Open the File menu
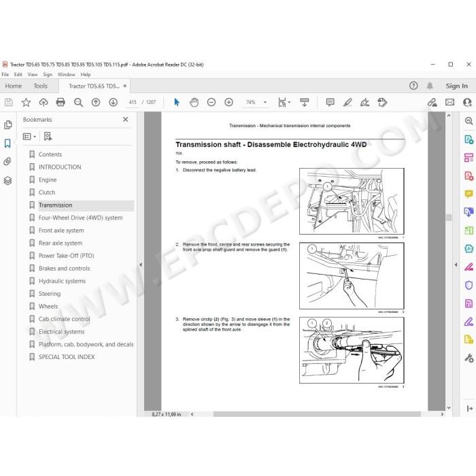This screenshot has height=476, width=476. (x=5, y=74)
